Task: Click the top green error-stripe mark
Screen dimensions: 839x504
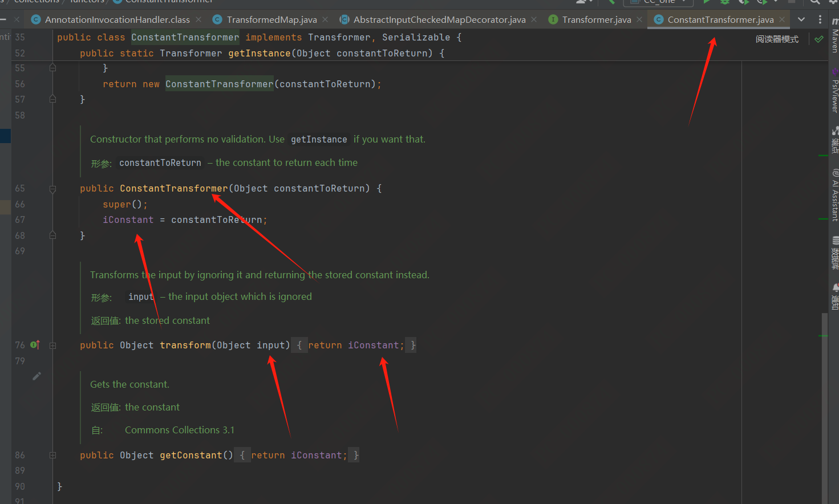Action: (x=822, y=156)
